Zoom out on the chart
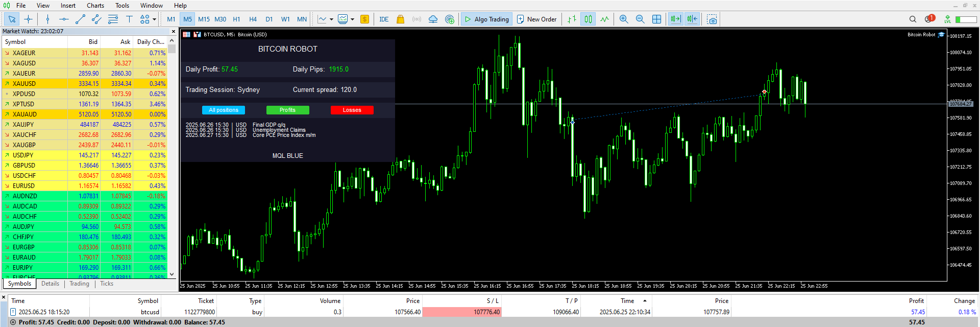The image size is (980, 327). tap(640, 19)
